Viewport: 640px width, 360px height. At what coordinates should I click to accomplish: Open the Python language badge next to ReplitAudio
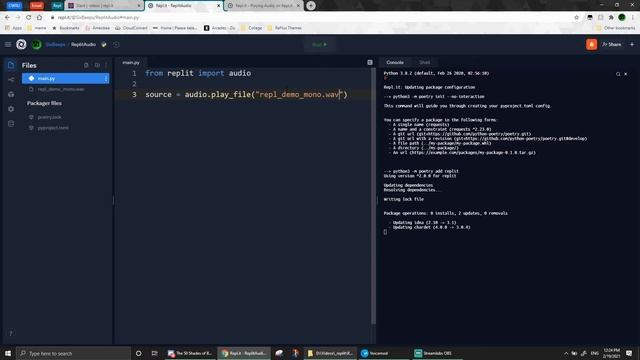point(104,44)
